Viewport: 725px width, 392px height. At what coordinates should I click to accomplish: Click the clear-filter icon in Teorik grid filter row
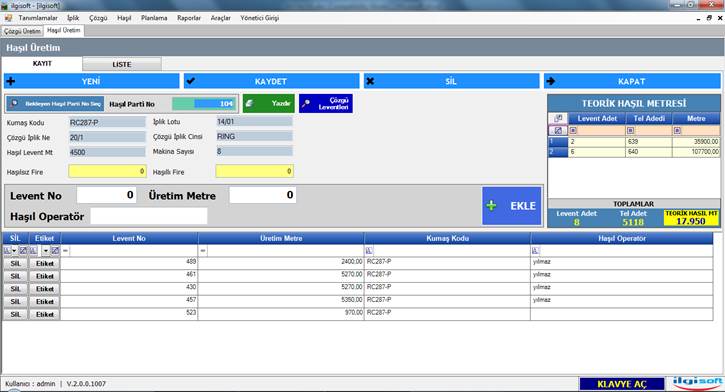click(558, 130)
